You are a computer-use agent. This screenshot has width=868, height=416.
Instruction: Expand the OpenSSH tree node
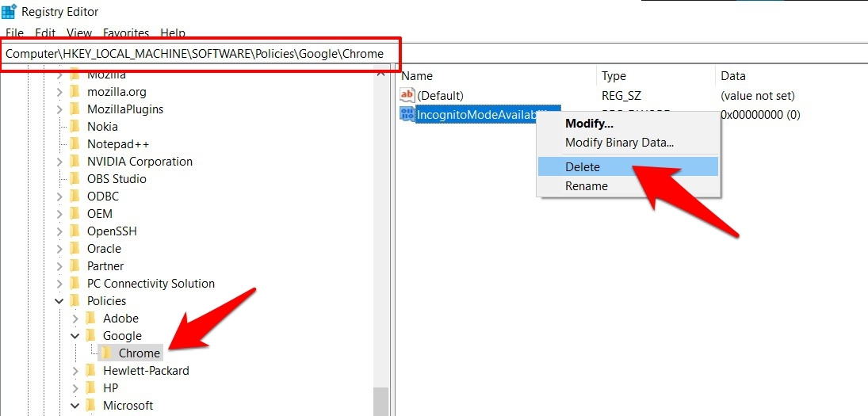pos(59,231)
